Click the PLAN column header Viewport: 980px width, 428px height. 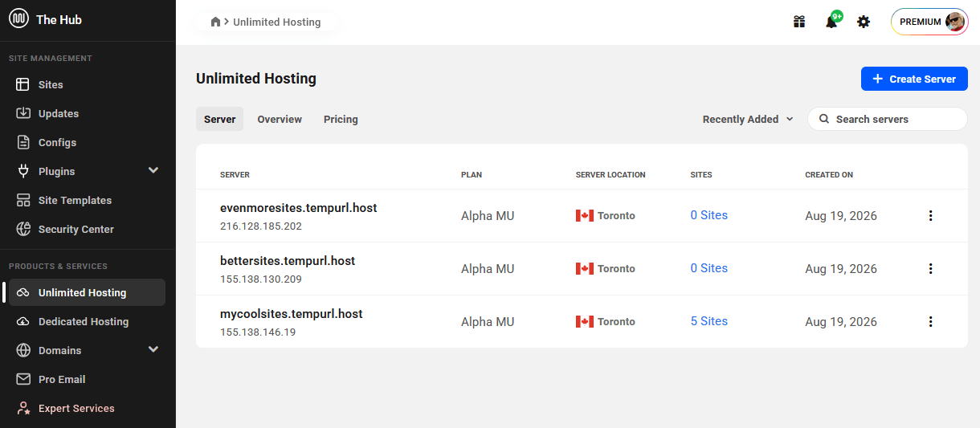472,174
